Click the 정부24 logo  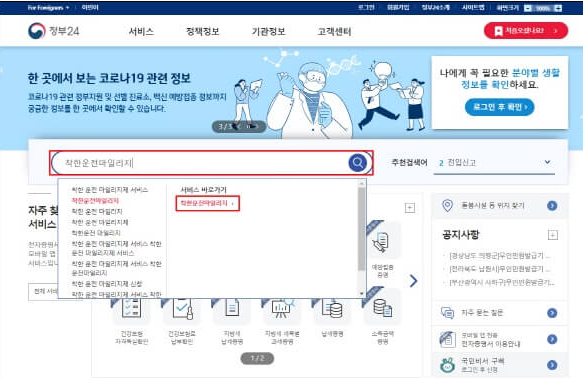tap(54, 31)
